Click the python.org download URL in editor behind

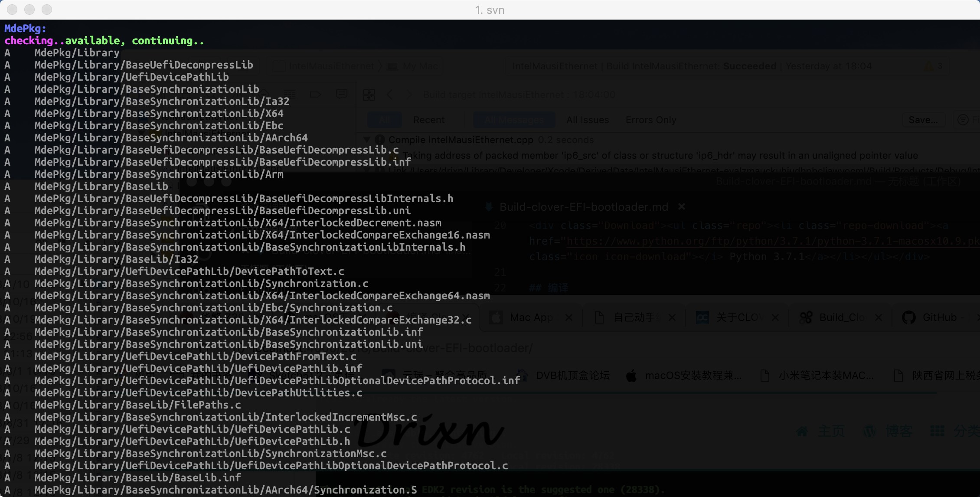coord(773,241)
